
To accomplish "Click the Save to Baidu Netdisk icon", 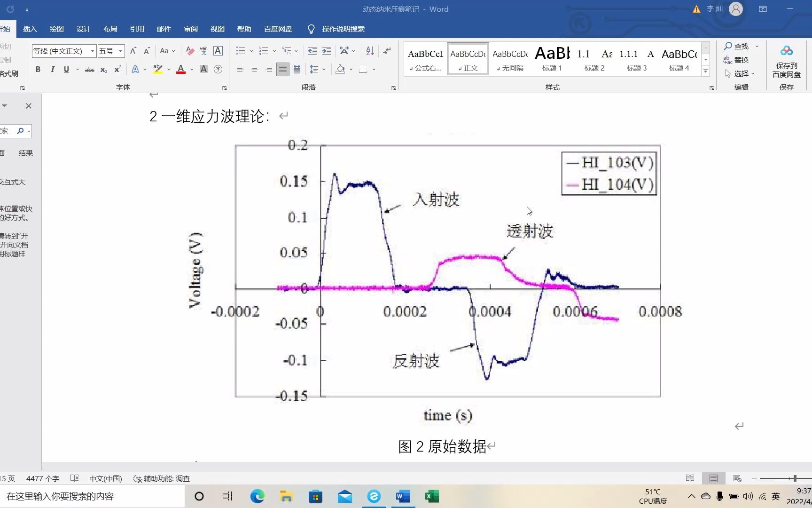I will tap(786, 56).
